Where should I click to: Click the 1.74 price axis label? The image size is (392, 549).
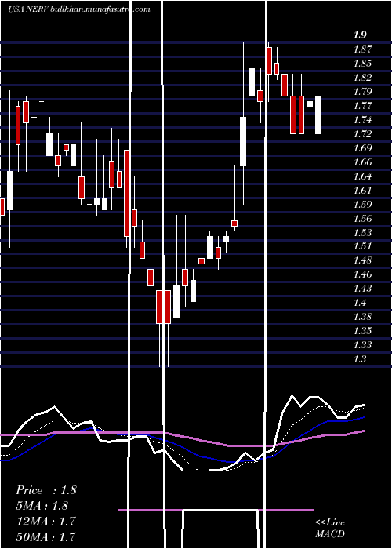pyautogui.click(x=362, y=120)
